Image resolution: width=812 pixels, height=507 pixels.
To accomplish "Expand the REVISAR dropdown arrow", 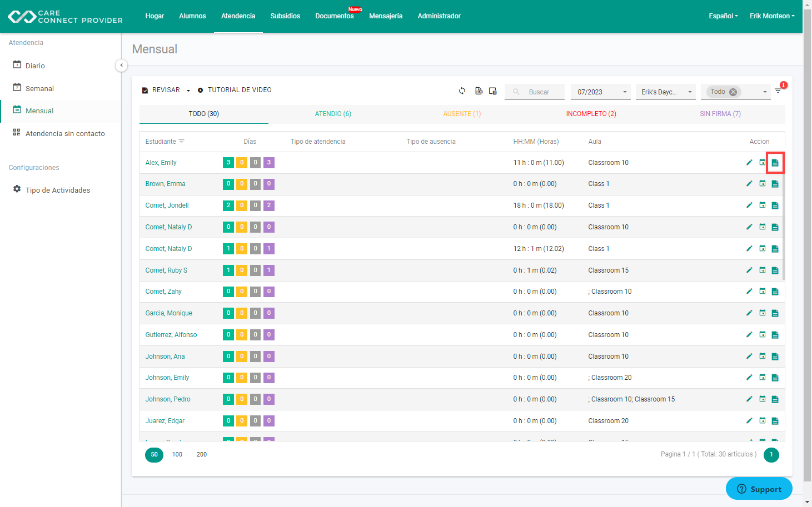I will click(x=188, y=91).
